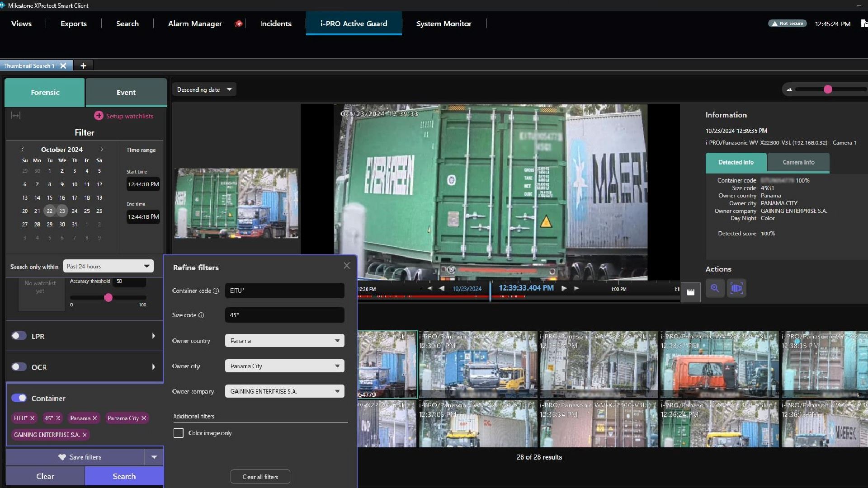Select October 22 in the calendar
The image size is (868, 488).
(x=50, y=211)
